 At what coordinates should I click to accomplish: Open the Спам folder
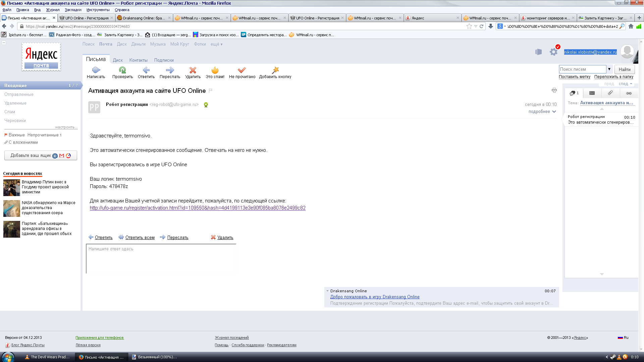click(x=10, y=112)
